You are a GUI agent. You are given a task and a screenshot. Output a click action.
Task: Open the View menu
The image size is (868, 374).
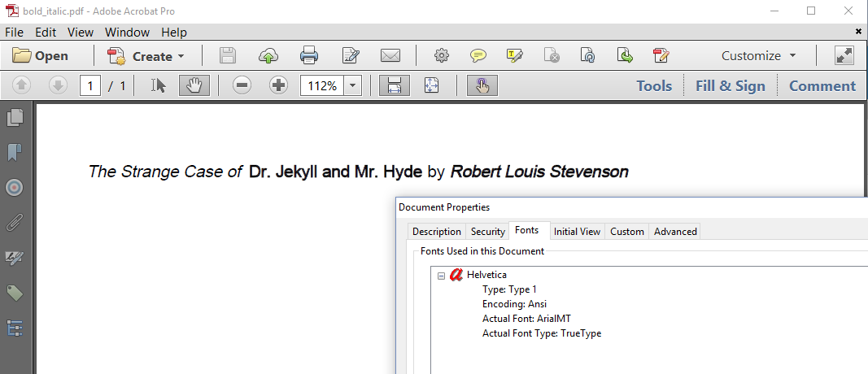pyautogui.click(x=81, y=32)
